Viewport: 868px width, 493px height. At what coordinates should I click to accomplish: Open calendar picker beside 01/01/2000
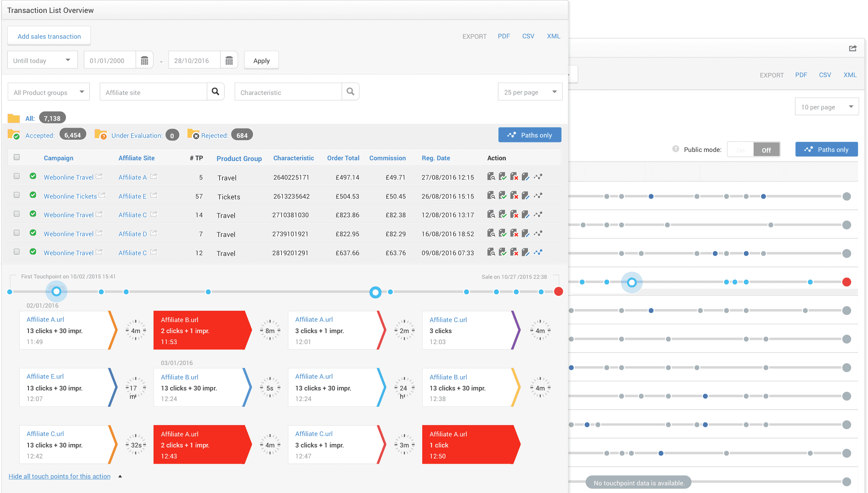tap(144, 60)
